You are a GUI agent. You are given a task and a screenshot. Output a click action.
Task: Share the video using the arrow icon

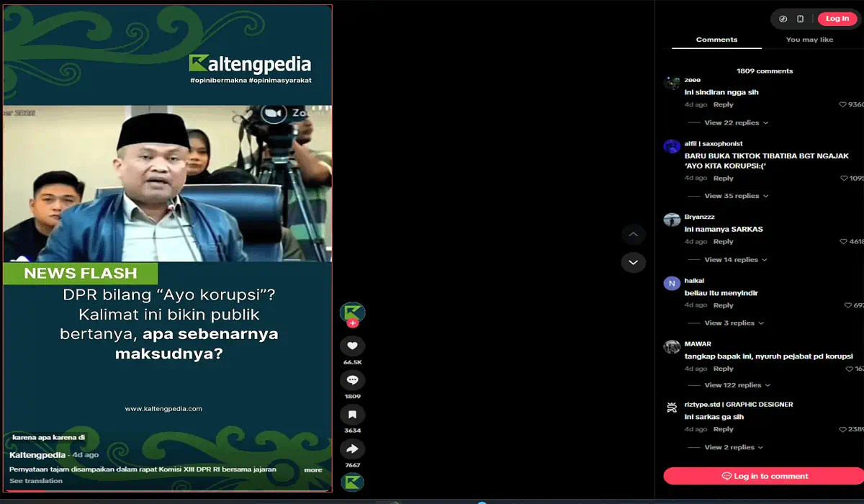(x=353, y=449)
